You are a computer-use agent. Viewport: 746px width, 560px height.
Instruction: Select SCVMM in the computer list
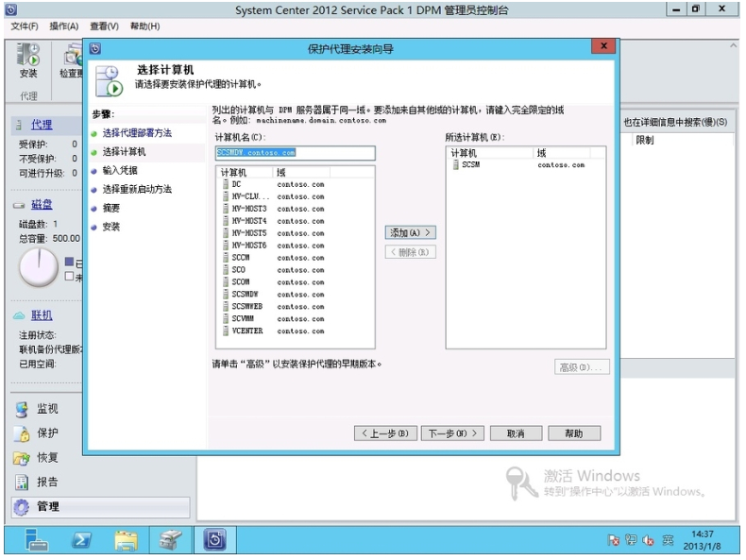(295, 319)
